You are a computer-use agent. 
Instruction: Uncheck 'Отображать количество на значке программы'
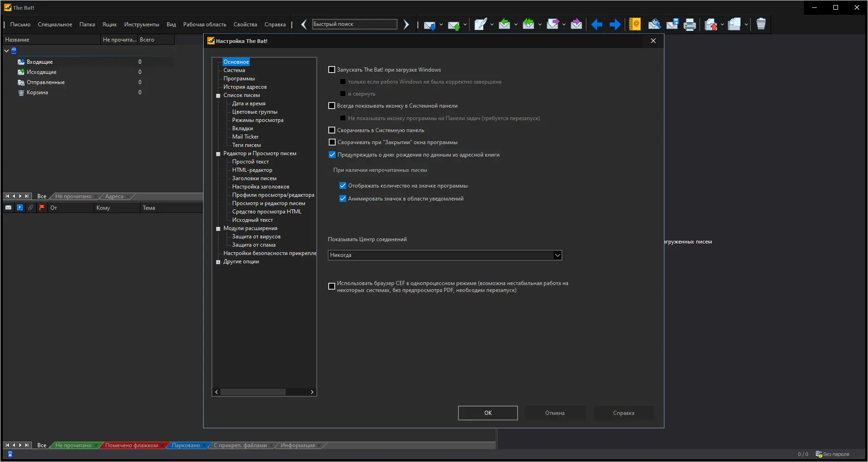[x=343, y=186]
